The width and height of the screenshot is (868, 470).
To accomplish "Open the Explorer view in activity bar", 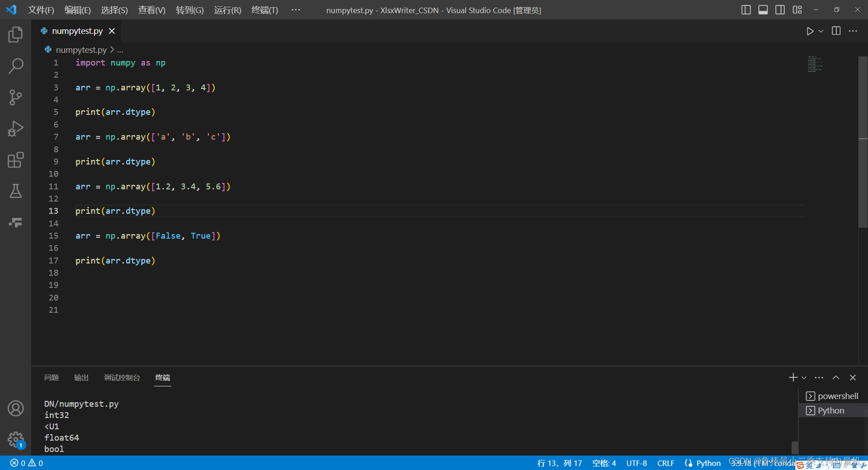I will (15, 35).
